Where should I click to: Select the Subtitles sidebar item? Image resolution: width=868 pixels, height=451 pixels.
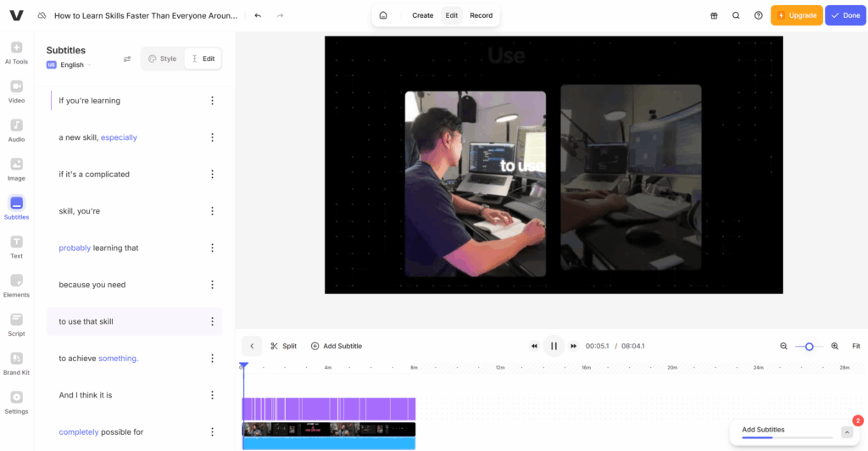point(17,208)
